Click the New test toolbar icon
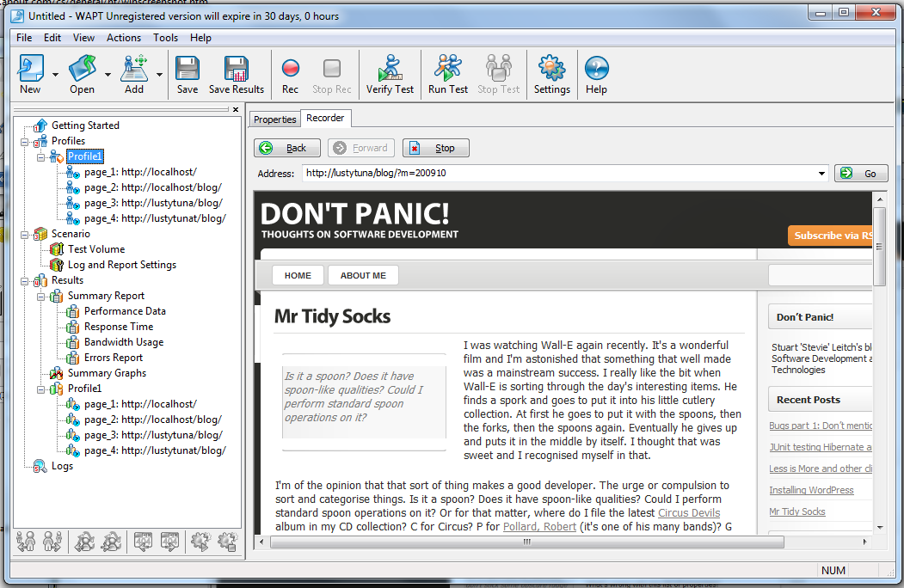The width and height of the screenshot is (904, 588). (31, 68)
